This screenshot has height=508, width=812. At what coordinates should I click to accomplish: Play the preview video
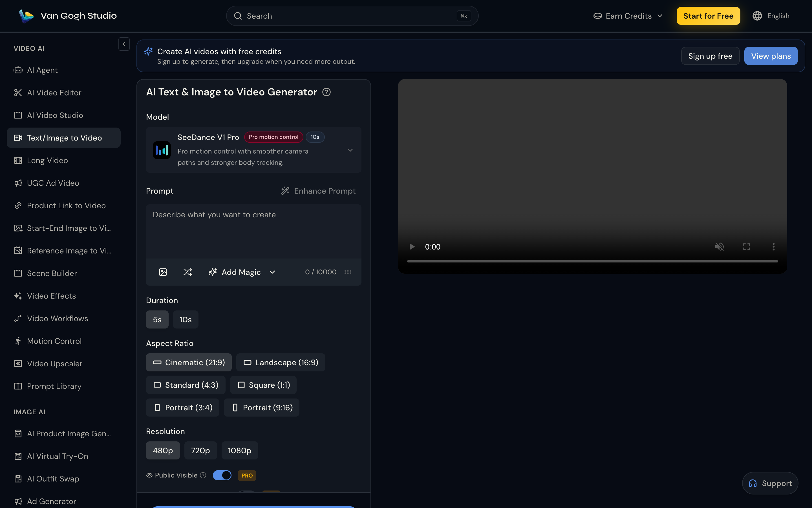coord(412,247)
